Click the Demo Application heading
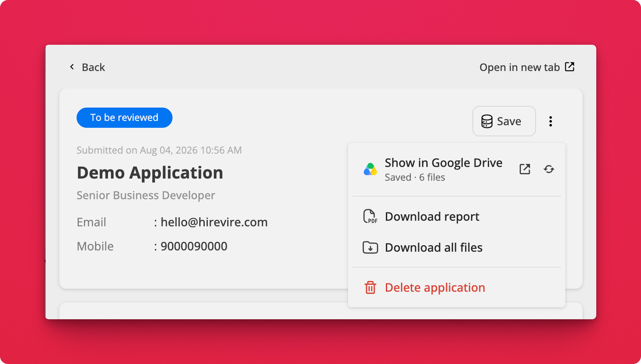 (x=150, y=173)
